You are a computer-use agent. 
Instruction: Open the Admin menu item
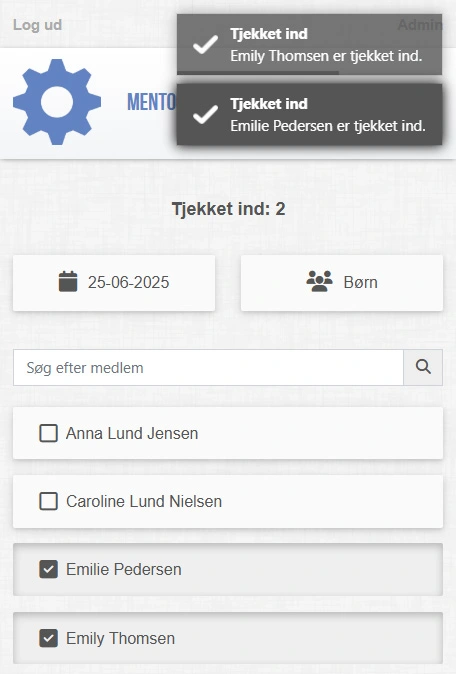click(419, 25)
